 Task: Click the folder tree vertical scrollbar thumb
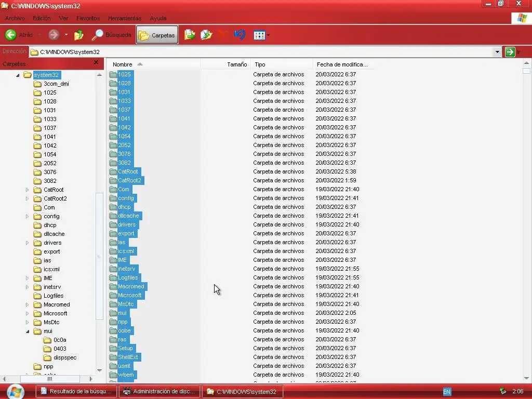[99, 256]
